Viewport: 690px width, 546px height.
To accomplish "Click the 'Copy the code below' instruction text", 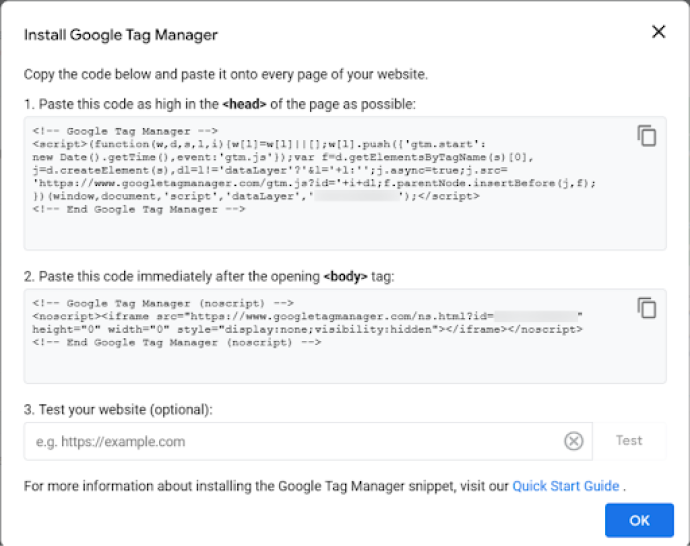I will click(x=226, y=74).
